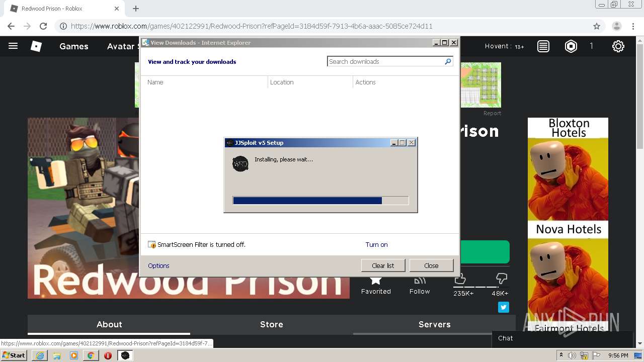Open the volume control in system tray
Screen dimensions: 644x362
click(x=572, y=355)
